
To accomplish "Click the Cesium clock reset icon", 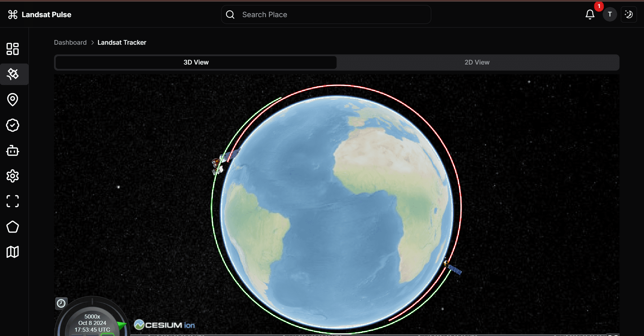I will tap(61, 303).
